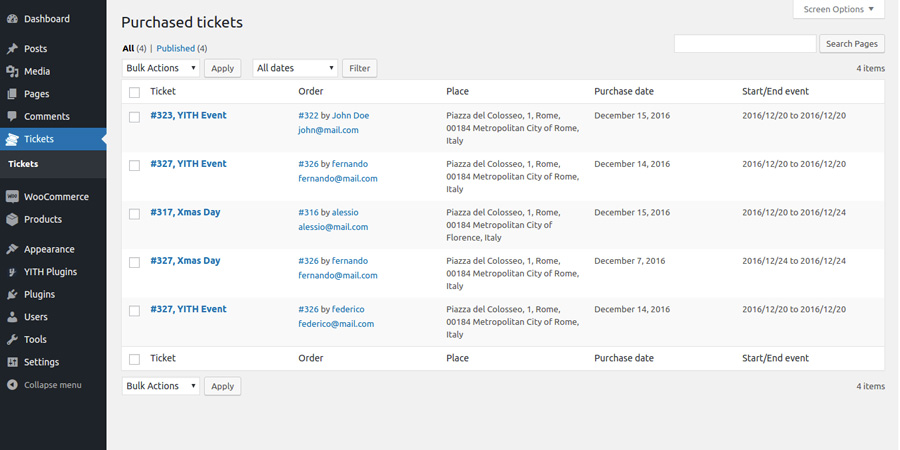The image size is (900, 450).
Task: Select the Comments bubble icon
Action: point(12,117)
